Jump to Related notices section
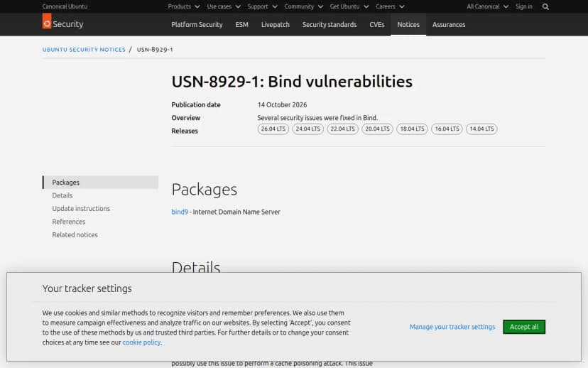The width and height of the screenshot is (588, 368). [x=75, y=235]
